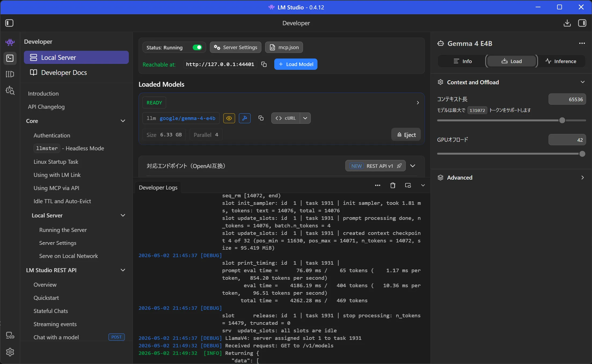The width and height of the screenshot is (592, 364).
Task: Open Stateful Chats docs page
Action: 51,311
